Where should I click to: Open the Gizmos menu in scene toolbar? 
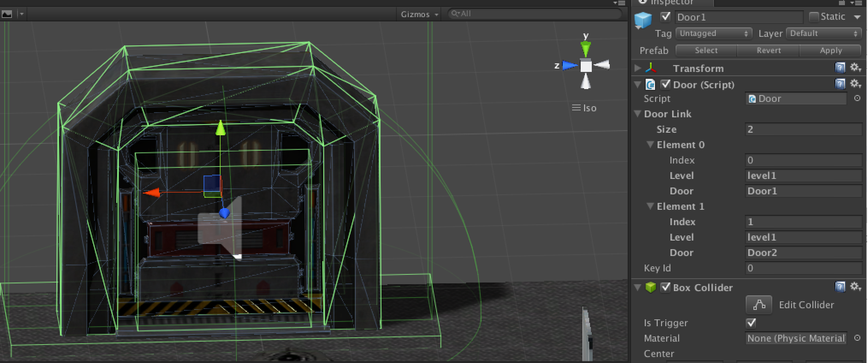[x=419, y=14]
